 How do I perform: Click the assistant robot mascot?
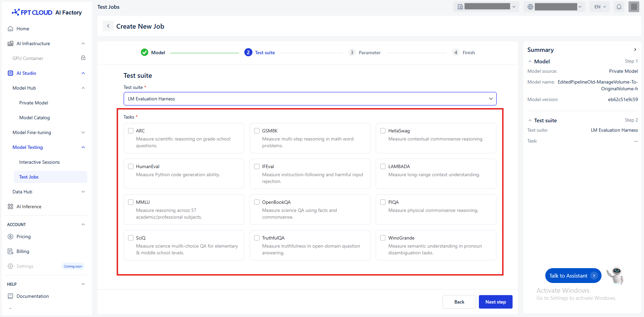pos(615,275)
